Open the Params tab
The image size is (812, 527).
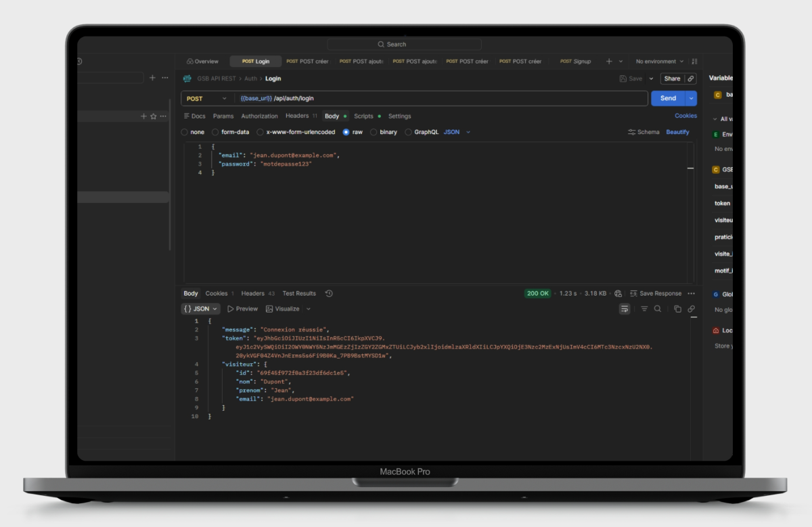point(223,116)
